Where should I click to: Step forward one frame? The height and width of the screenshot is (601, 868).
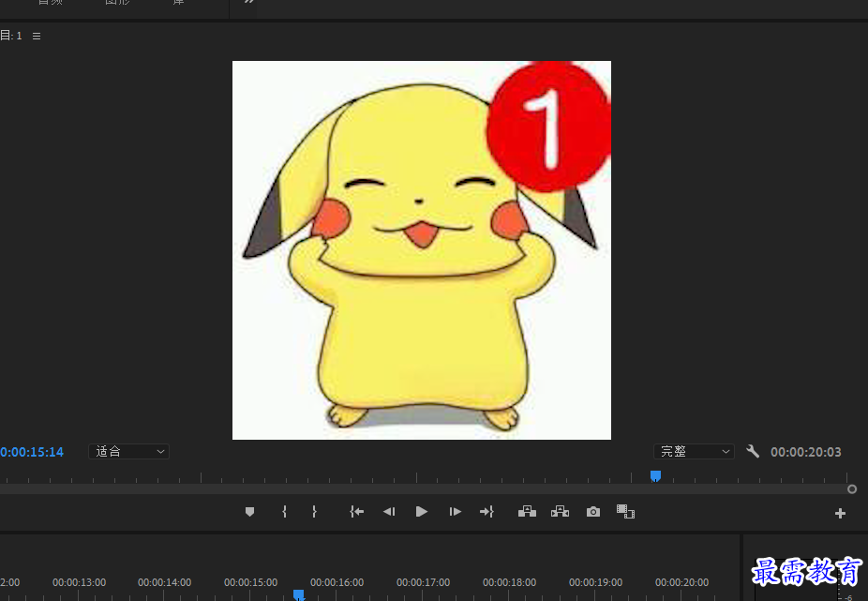coord(455,512)
